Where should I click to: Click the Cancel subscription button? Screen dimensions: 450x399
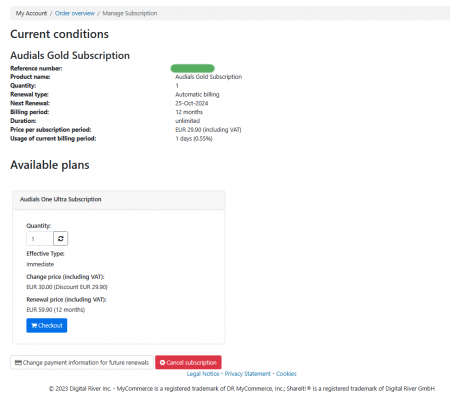(x=188, y=362)
